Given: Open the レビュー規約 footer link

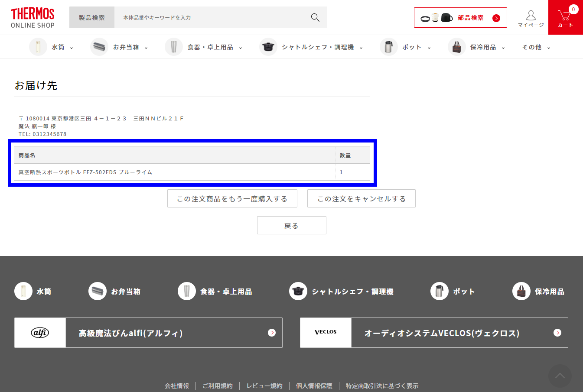Looking at the screenshot, I should click(264, 386).
